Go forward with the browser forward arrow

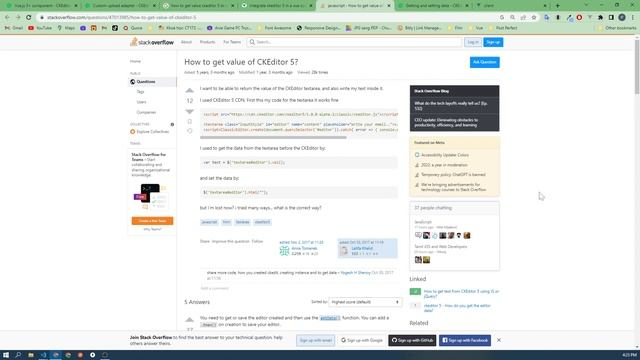point(18,18)
